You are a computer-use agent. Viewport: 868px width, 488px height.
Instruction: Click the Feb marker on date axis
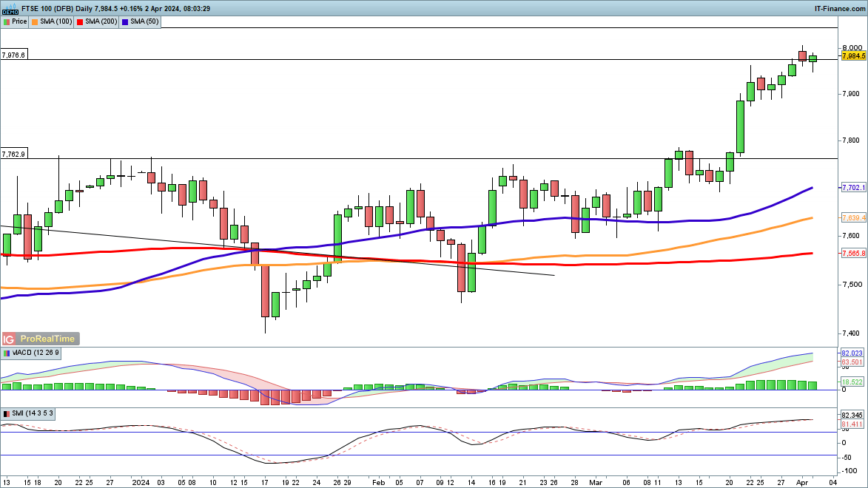pyautogui.click(x=377, y=481)
